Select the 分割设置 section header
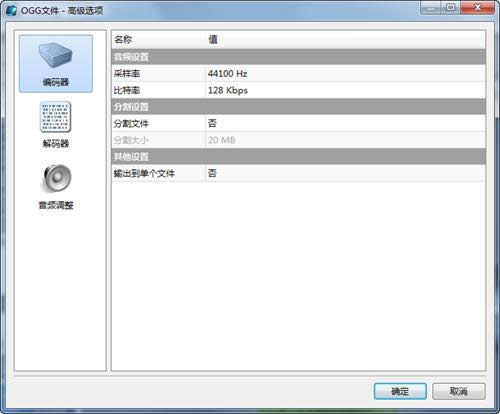 pos(298,107)
